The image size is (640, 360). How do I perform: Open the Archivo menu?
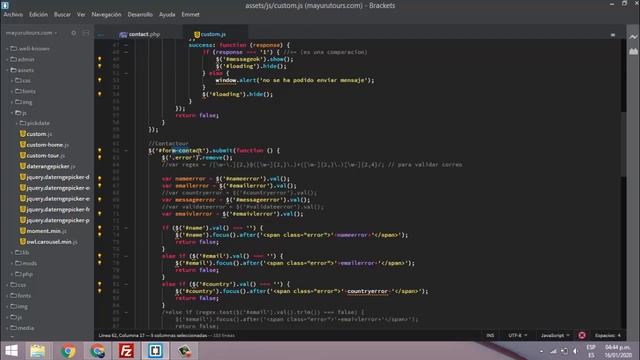point(13,14)
